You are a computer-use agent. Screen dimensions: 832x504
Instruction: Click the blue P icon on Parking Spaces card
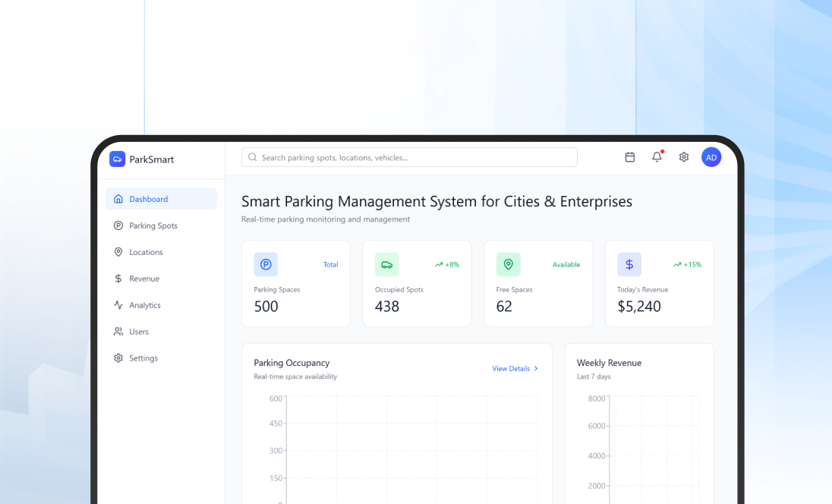tap(266, 264)
